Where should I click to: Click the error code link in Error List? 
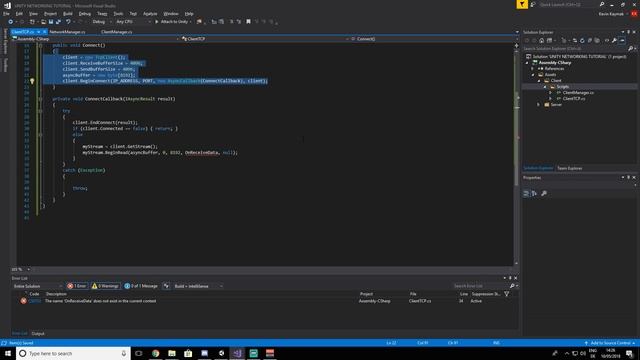click(x=35, y=301)
